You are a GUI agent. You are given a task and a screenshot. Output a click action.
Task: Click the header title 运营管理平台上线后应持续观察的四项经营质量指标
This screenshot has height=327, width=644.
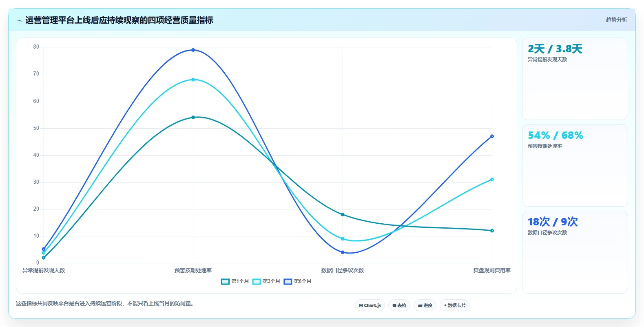pos(119,20)
